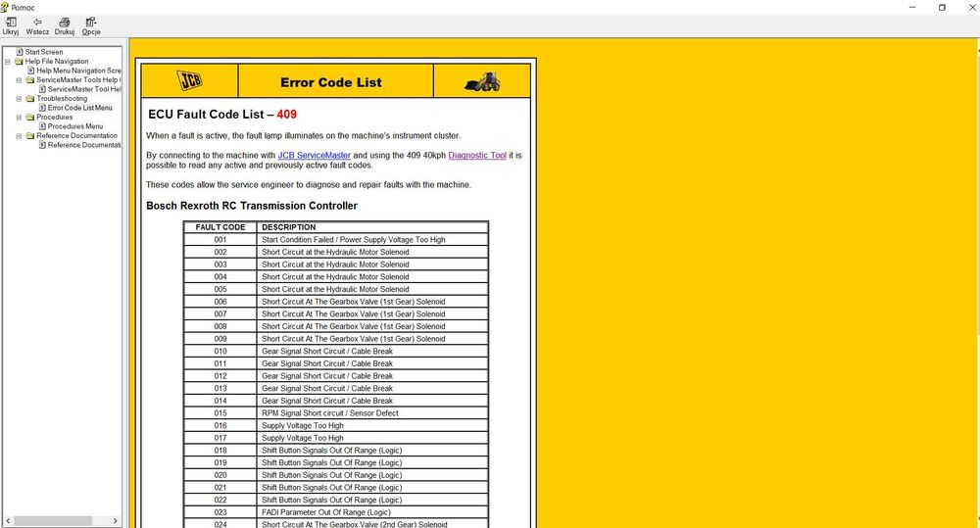
Task: Click the wheel loader image in header
Action: point(482,82)
